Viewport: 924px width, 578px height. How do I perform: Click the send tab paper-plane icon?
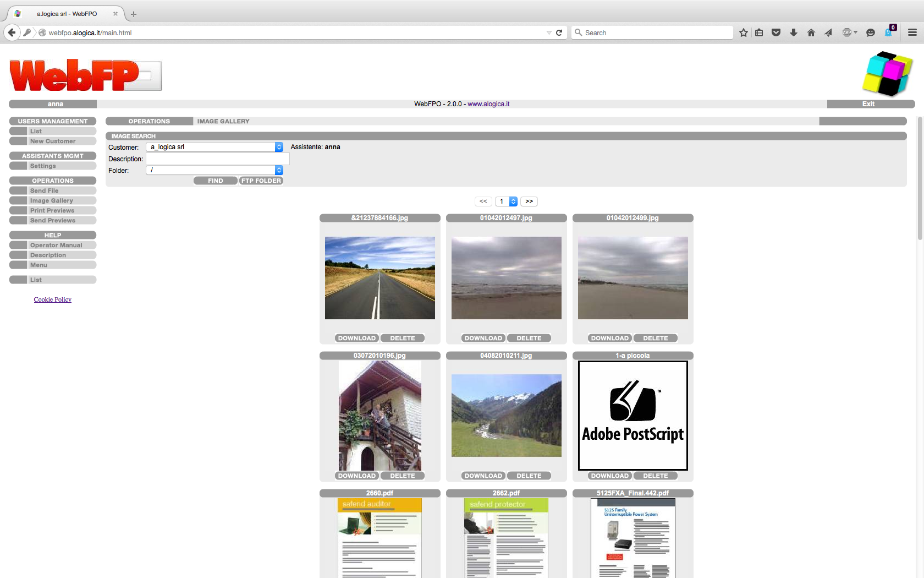pyautogui.click(x=828, y=32)
